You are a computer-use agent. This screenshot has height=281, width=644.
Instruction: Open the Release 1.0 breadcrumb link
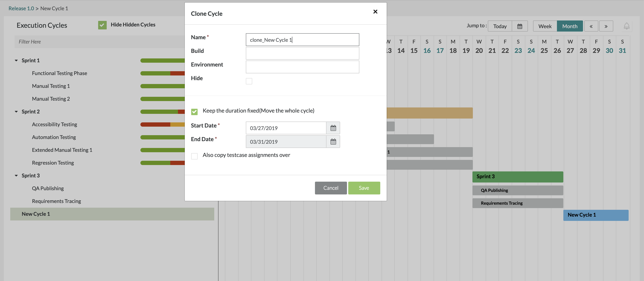(x=21, y=8)
